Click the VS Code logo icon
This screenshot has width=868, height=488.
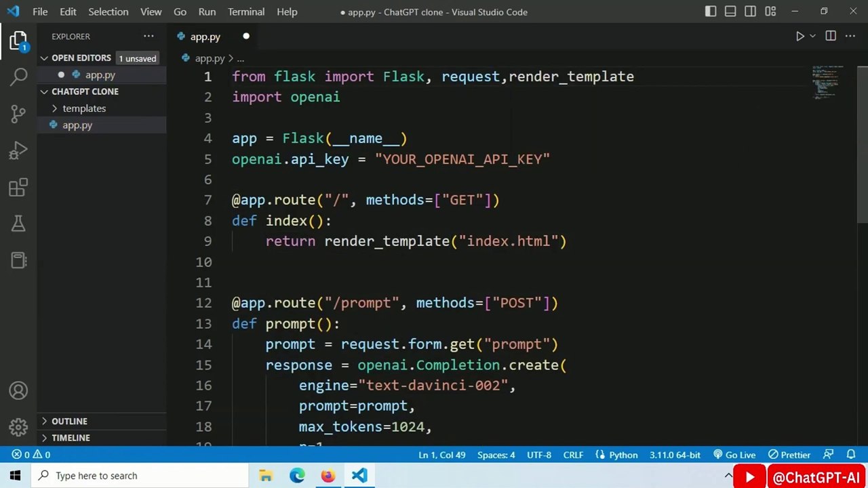tap(14, 12)
